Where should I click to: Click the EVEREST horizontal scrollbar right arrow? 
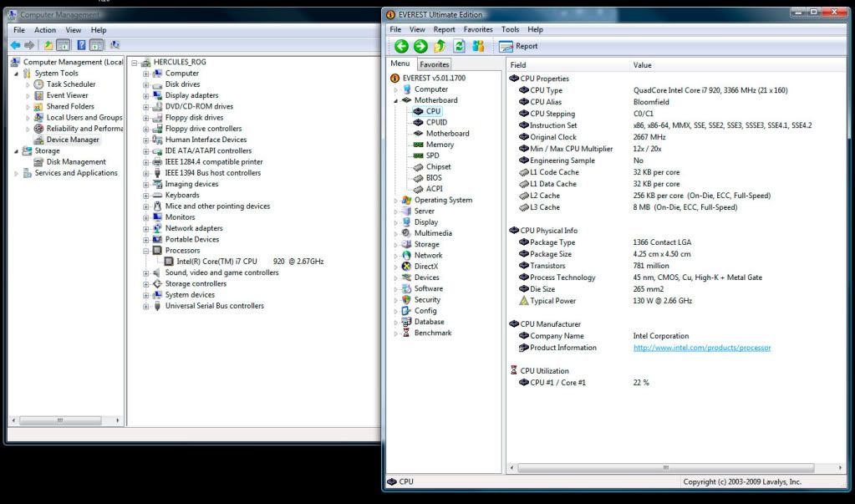pyautogui.click(x=840, y=468)
